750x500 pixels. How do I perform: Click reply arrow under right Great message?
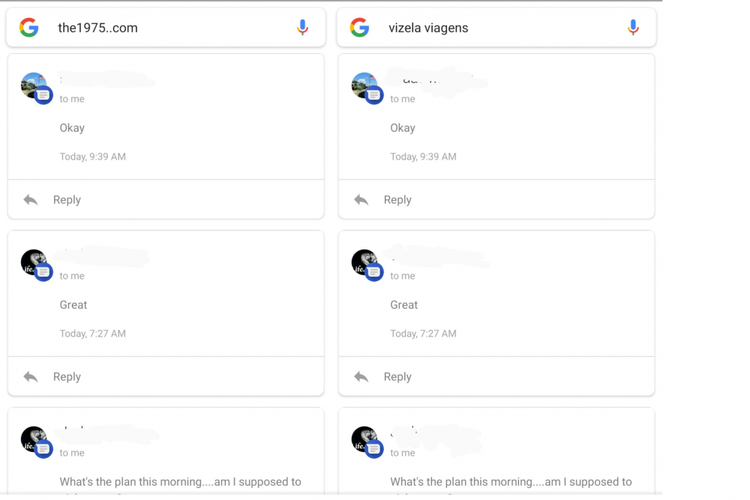pos(361,377)
